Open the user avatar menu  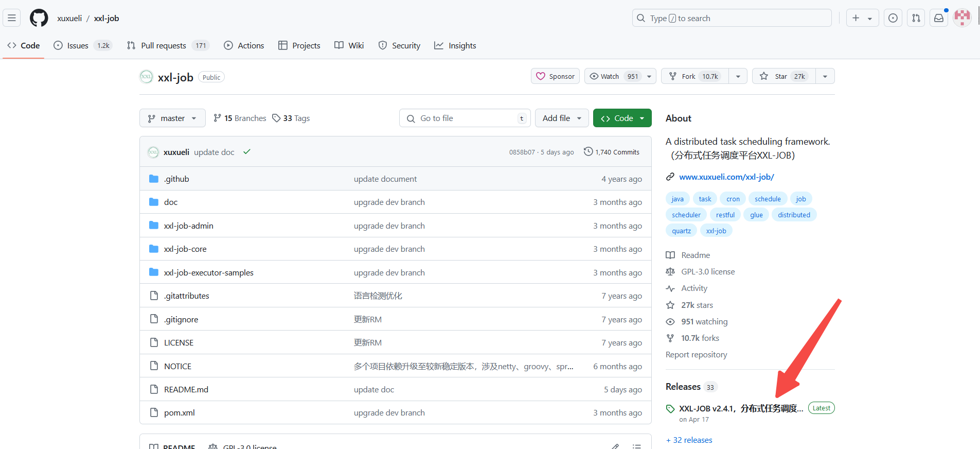pos(962,18)
